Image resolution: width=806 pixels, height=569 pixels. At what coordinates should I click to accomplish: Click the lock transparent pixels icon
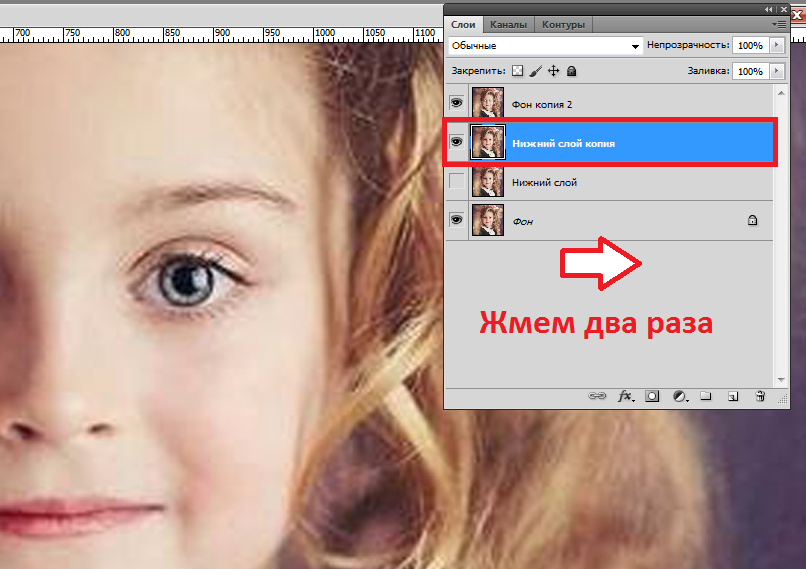point(518,71)
